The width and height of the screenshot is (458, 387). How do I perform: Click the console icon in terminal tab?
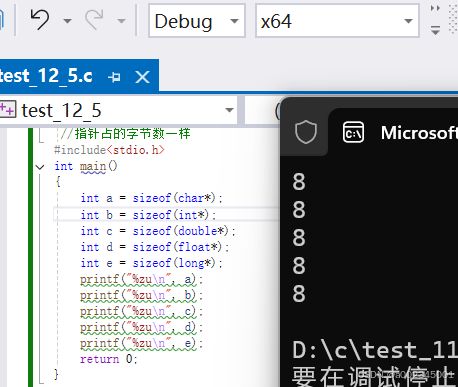point(353,132)
